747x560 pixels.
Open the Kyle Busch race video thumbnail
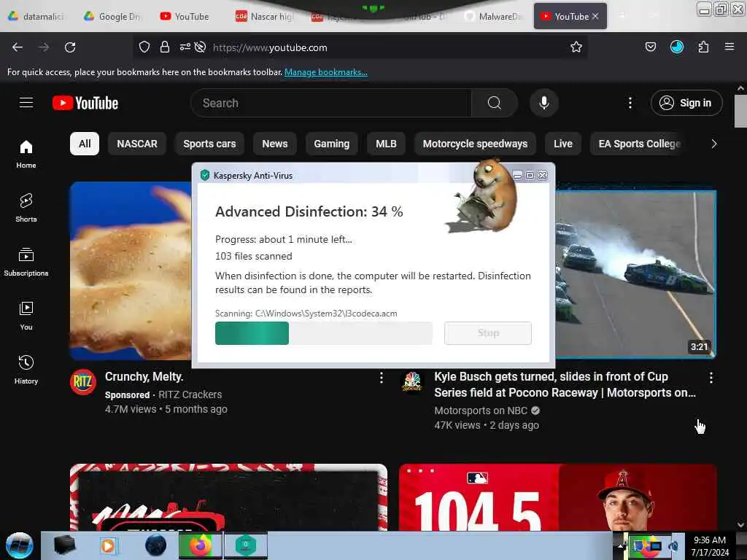pyautogui.click(x=635, y=273)
